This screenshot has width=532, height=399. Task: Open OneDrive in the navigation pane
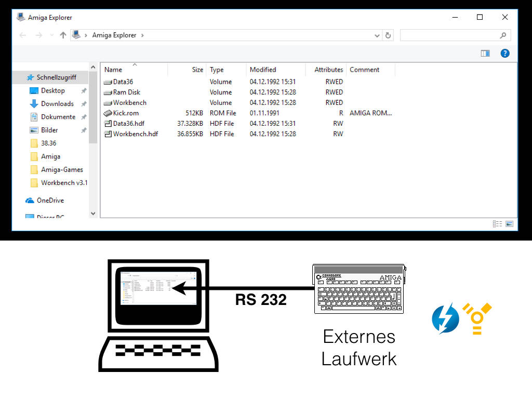(x=50, y=200)
